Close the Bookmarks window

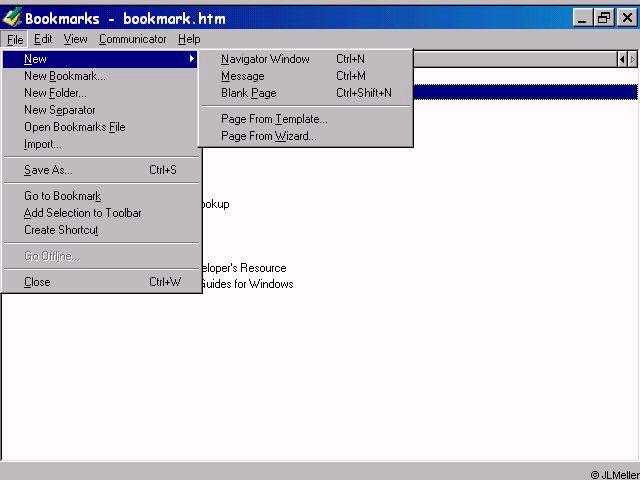pyautogui.click(x=627, y=18)
